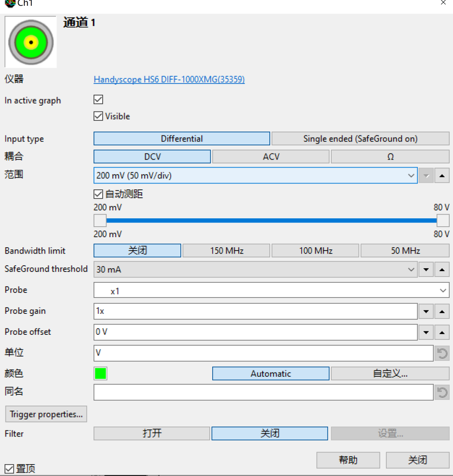Click the green channel color swatch

pos(100,373)
